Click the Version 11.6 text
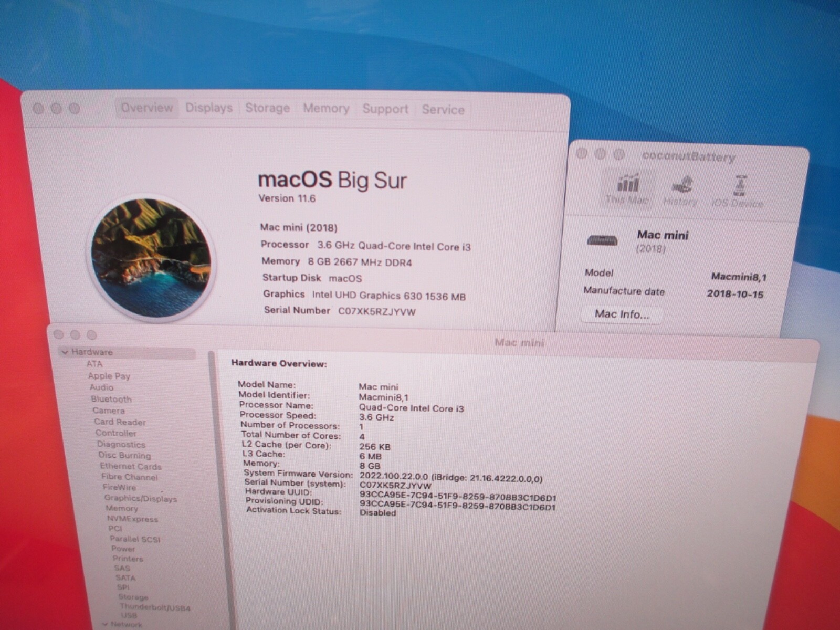 (x=287, y=198)
